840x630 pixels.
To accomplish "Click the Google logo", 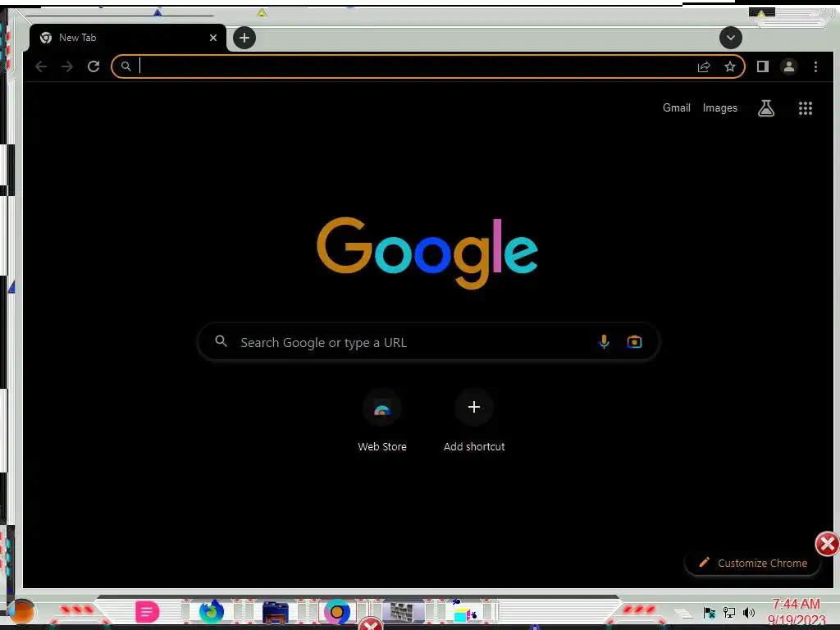I will coord(427,253).
